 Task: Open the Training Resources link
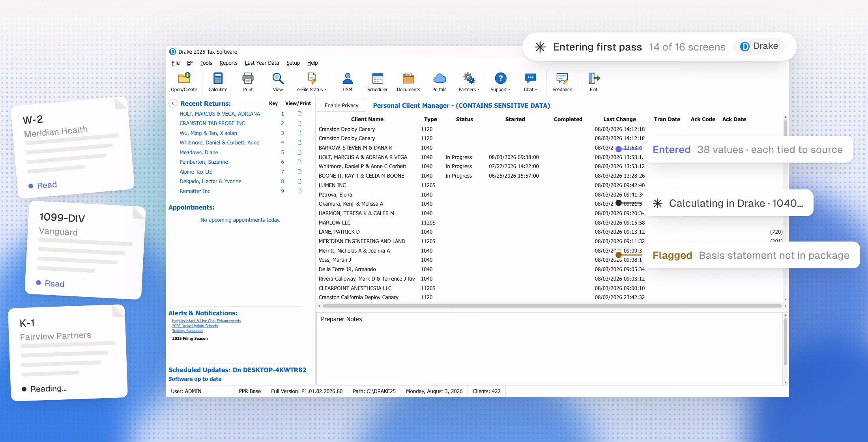click(x=187, y=331)
